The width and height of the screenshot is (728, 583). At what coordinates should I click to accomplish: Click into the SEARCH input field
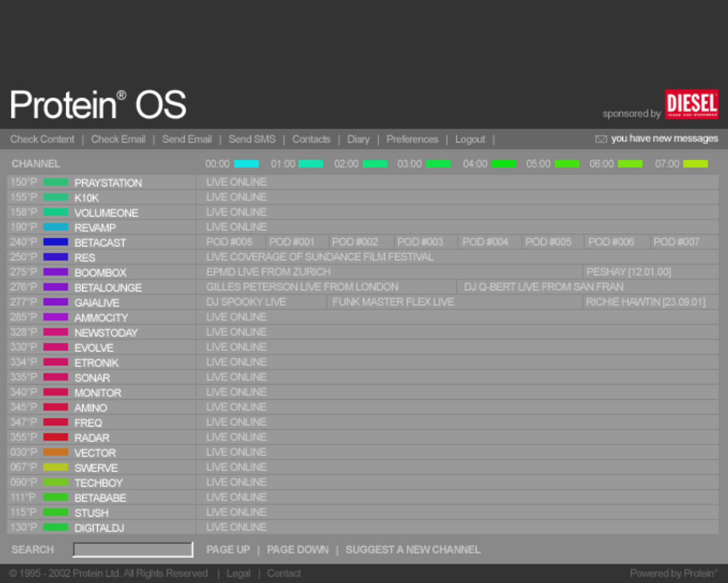(x=133, y=550)
